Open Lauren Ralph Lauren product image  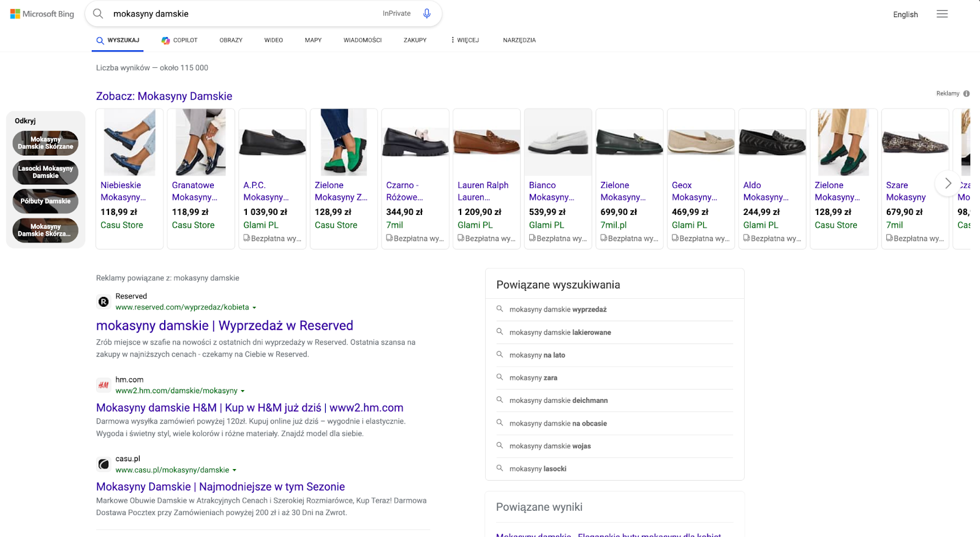pyautogui.click(x=487, y=143)
